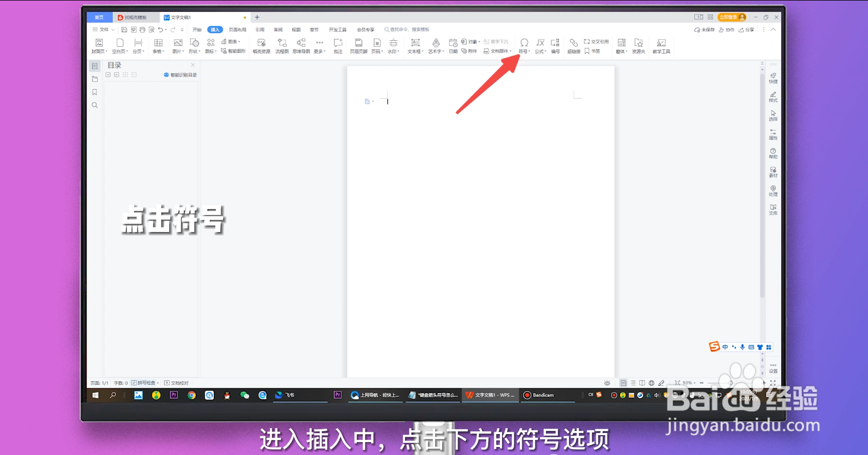868x455 pixels.
Task: Open the 符号 (Symbol) tool
Action: pyautogui.click(x=524, y=46)
